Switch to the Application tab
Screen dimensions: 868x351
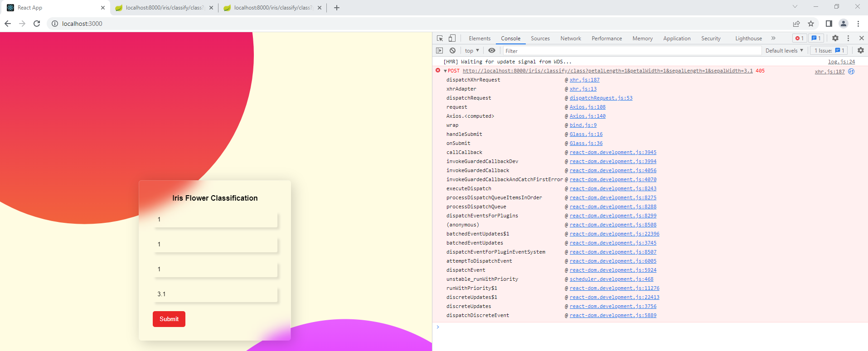click(677, 38)
